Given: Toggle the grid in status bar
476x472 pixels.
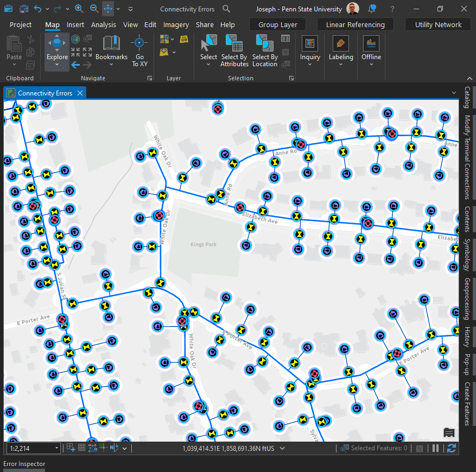Looking at the screenshot, I should pyautogui.click(x=81, y=448).
